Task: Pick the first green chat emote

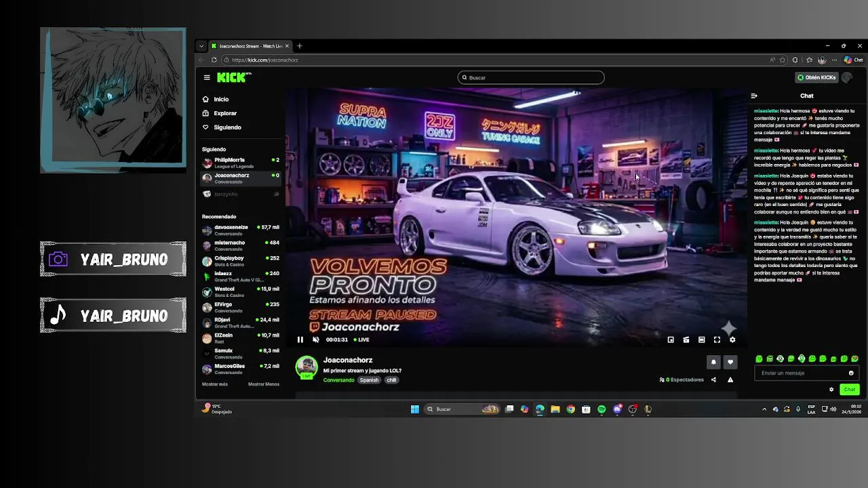Action: (759, 359)
